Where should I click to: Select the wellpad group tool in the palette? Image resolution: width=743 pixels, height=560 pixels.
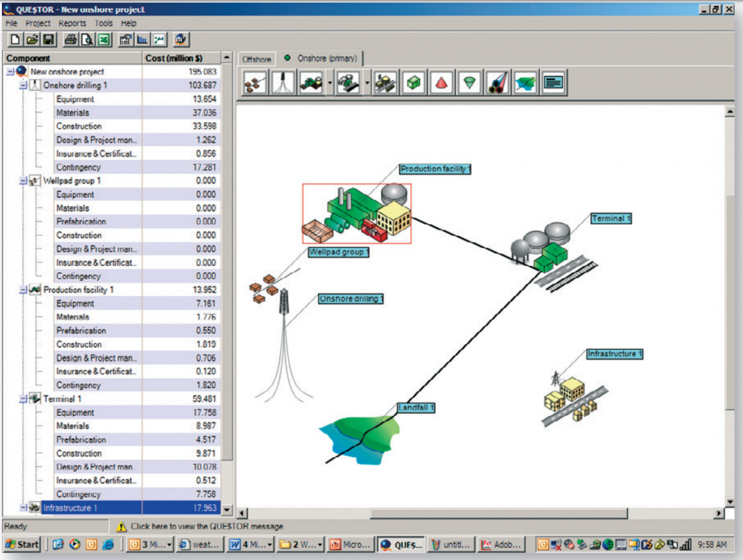pos(255,83)
